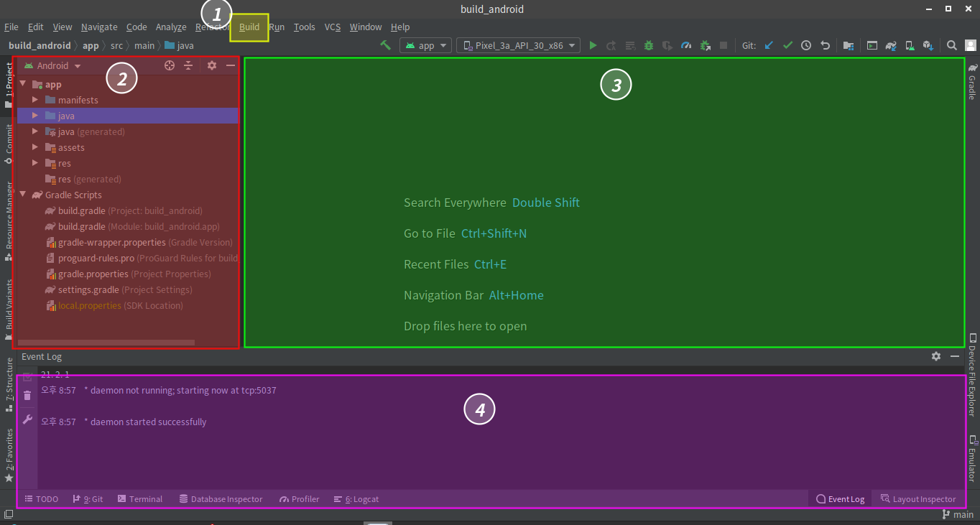980x525 pixels.
Task: Show Git history clock icon
Action: [806, 45]
